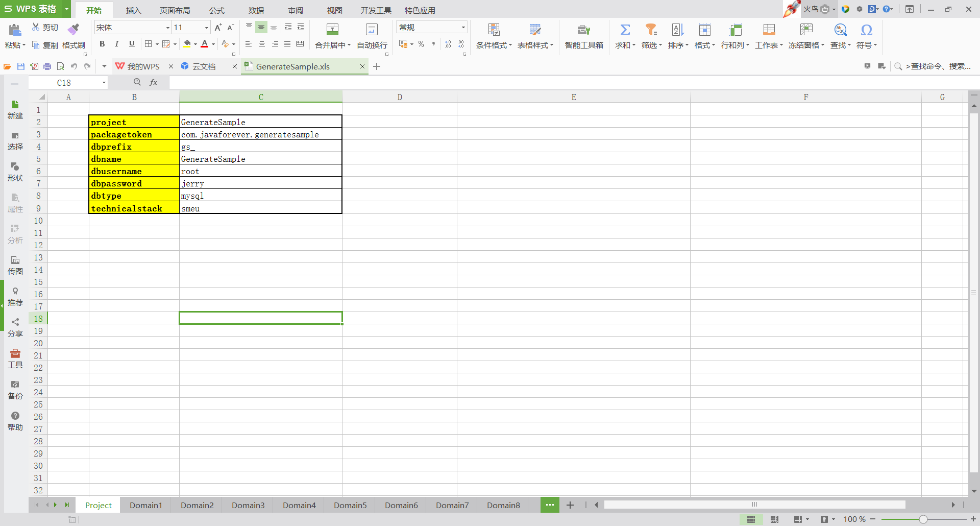Click the Freeze Panes icon
The width and height of the screenshot is (980, 526).
[x=806, y=29]
